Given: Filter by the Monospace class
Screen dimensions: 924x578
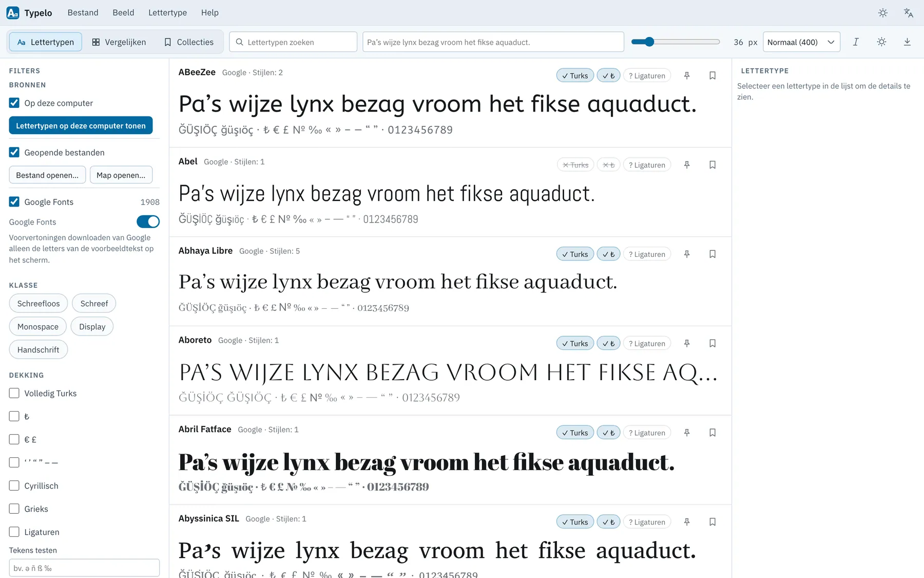Looking at the screenshot, I should [x=38, y=327].
